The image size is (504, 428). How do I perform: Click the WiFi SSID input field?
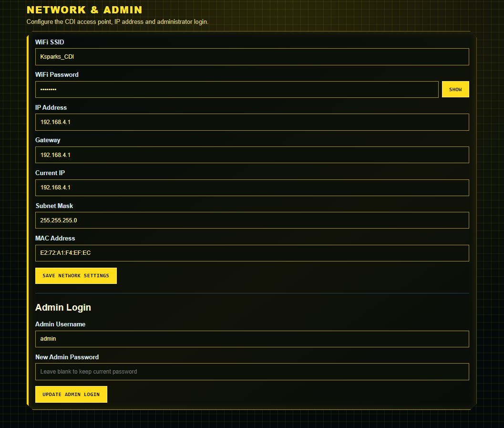tap(252, 57)
